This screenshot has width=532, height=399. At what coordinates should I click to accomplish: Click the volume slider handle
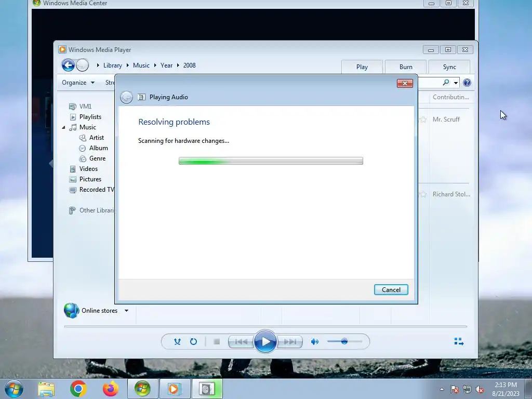[x=344, y=341]
